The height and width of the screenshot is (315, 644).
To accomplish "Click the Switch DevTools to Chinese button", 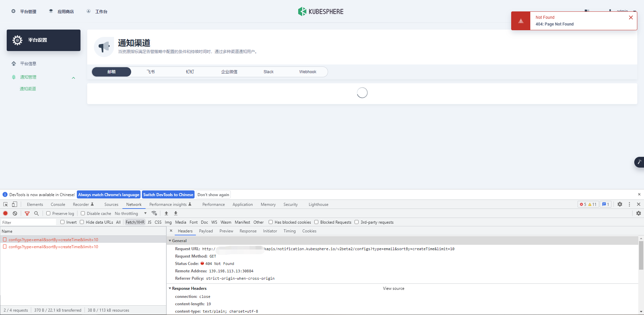I will (x=168, y=194).
